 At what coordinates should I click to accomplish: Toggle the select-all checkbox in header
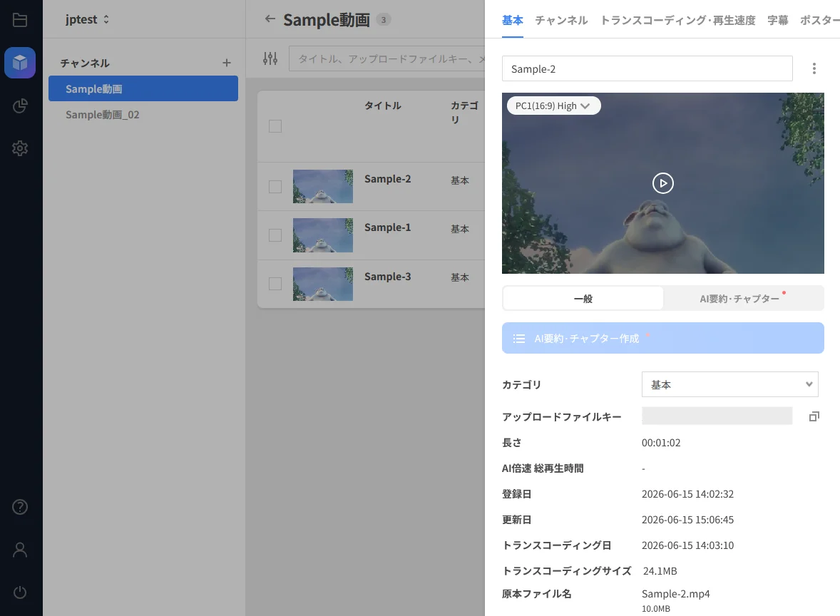click(275, 126)
